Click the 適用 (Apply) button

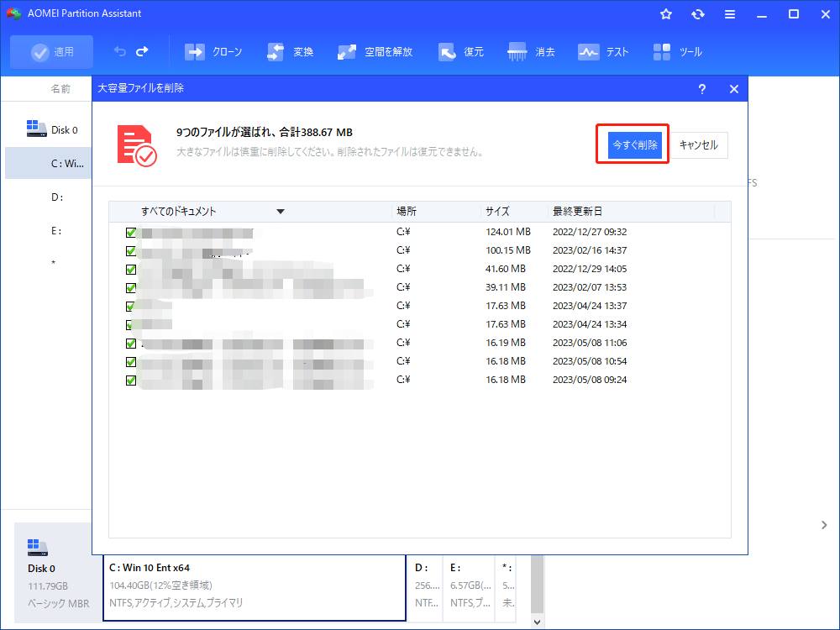[52, 52]
